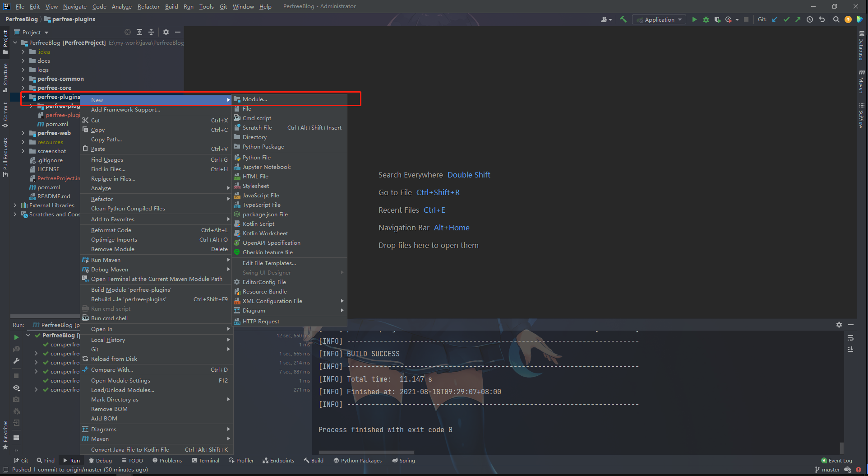The width and height of the screenshot is (868, 476).
Task: Start the Debug bug icon in top toolbar
Action: 706,19
